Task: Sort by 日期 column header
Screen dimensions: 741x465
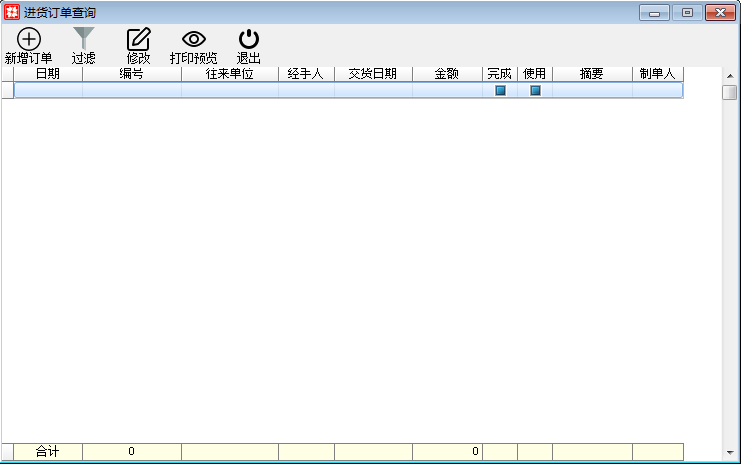Action: [48, 74]
